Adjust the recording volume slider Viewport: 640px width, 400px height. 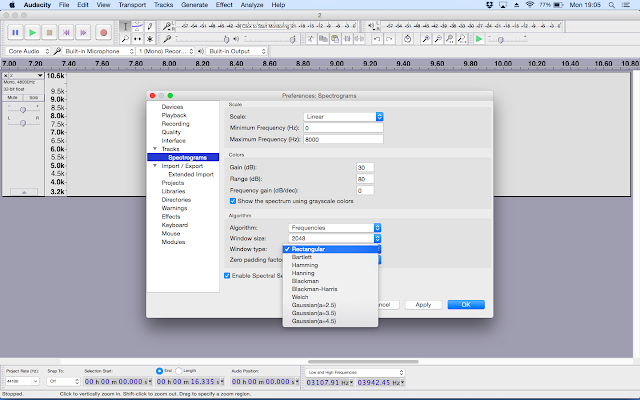pyautogui.click(x=203, y=39)
